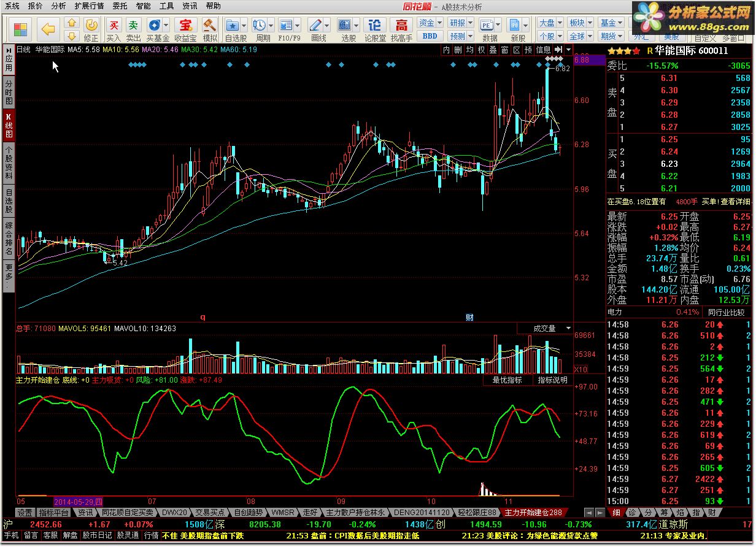756x547 pixels.
Task: Click the 选股 stock picker icon
Action: pyautogui.click(x=345, y=25)
